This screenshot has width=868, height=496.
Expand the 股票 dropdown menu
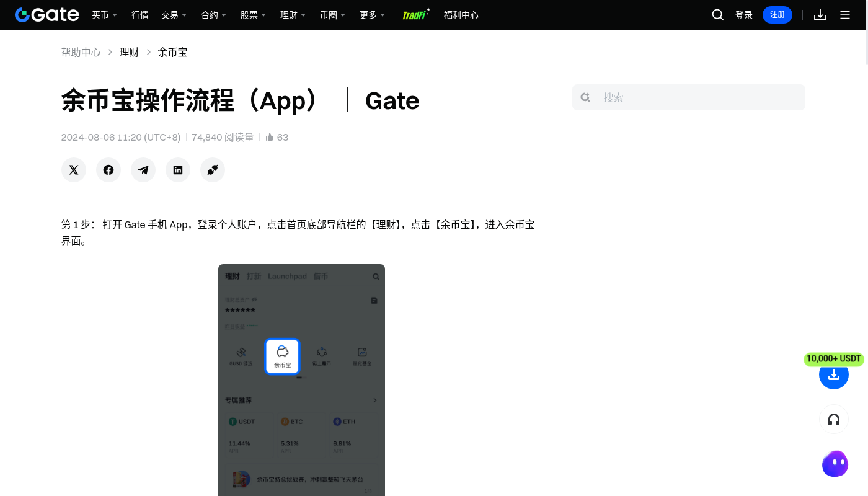(253, 15)
